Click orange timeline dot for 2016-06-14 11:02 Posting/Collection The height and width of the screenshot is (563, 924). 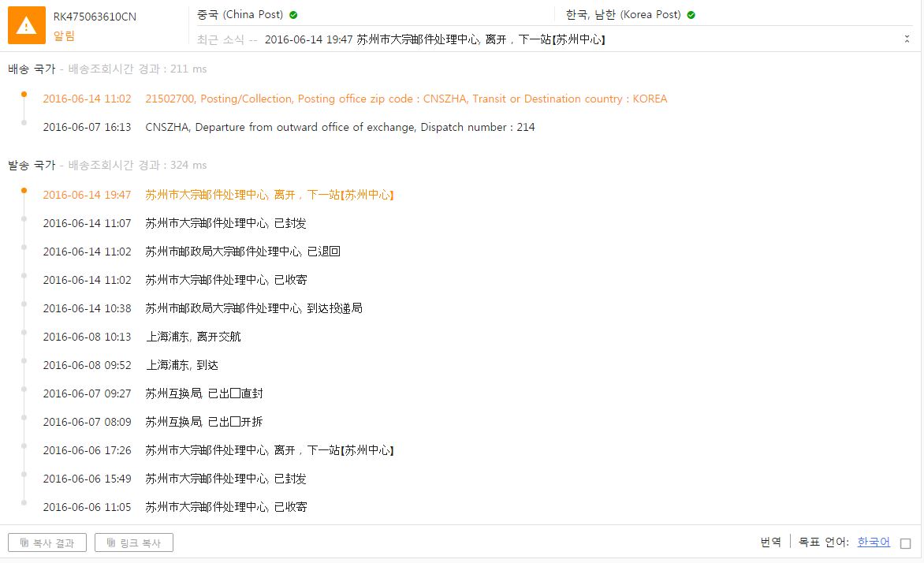tap(24, 94)
